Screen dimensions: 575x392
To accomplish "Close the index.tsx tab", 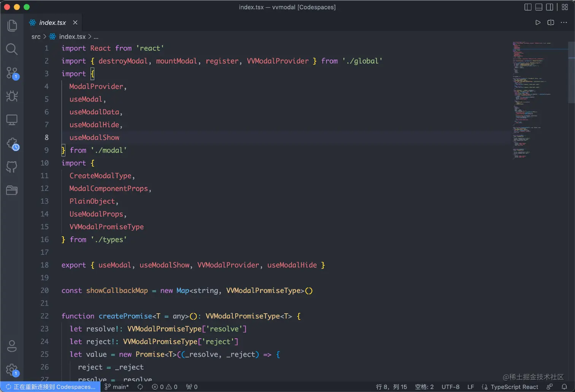I will (x=75, y=22).
